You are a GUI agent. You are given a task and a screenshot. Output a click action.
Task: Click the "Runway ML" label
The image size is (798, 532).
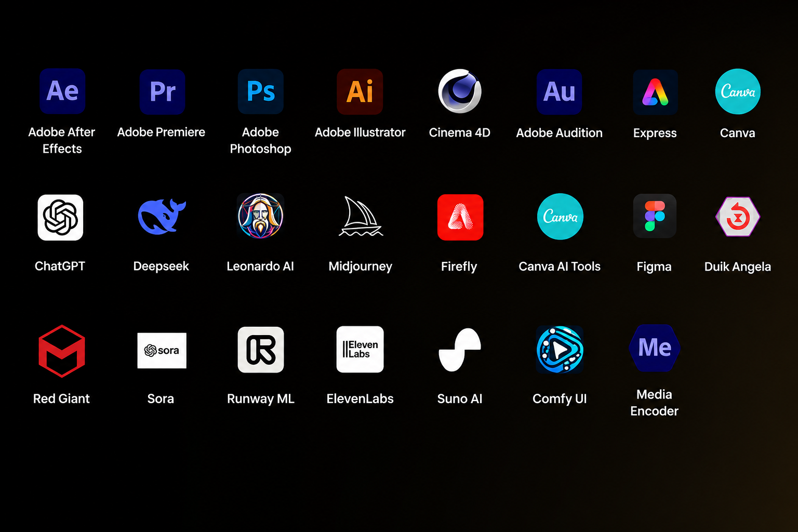[261, 399]
